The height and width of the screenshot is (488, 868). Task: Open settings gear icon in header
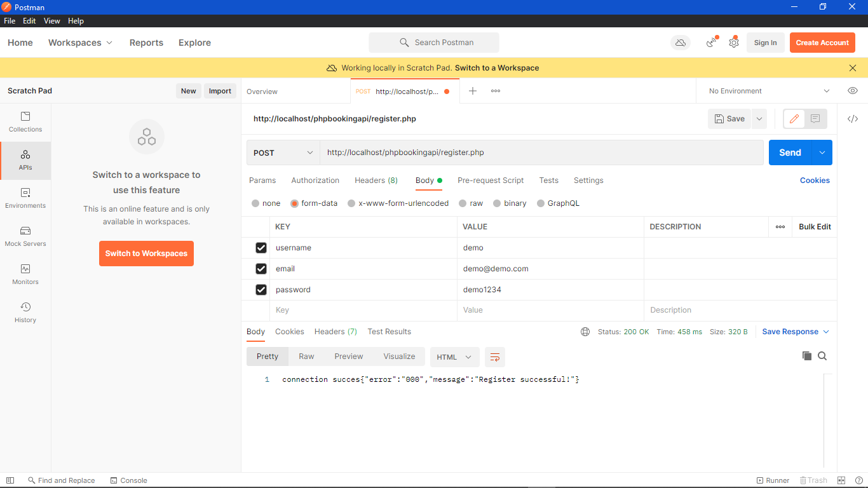point(734,43)
